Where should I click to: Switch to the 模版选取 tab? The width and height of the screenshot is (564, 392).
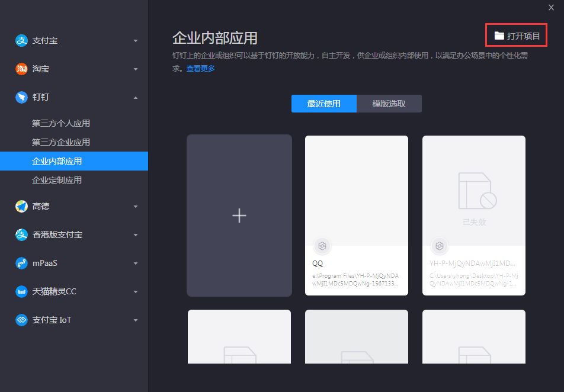point(389,104)
